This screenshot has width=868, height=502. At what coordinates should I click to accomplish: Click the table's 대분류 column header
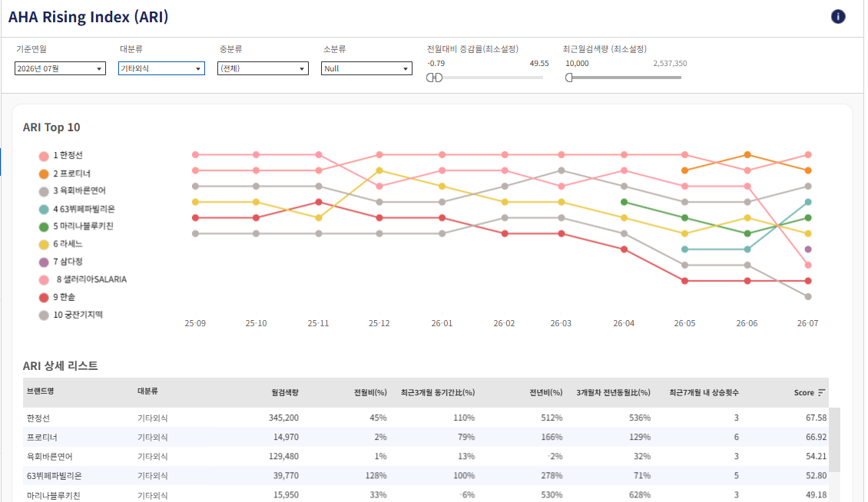(147, 391)
